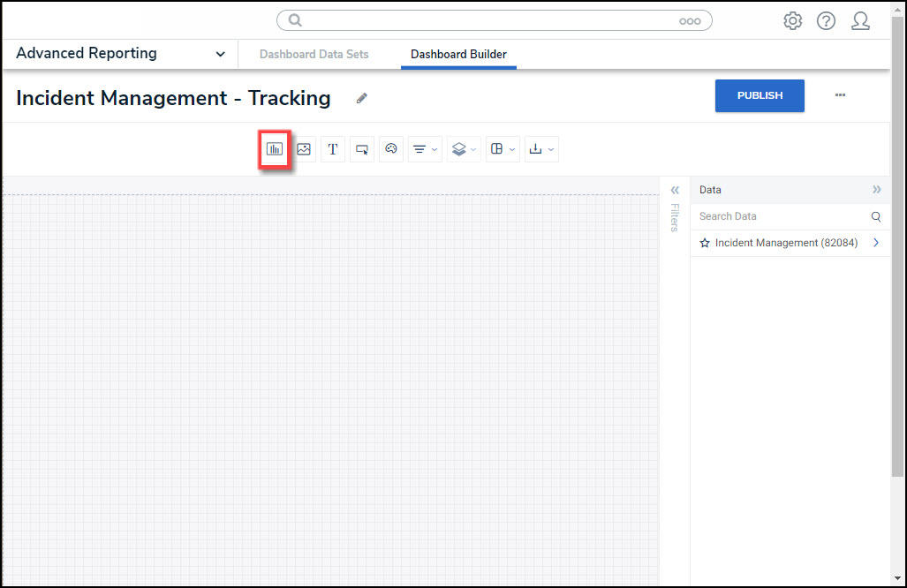This screenshot has height=588, width=907.
Task: Expand the Incident Management data set arrow
Action: (876, 243)
